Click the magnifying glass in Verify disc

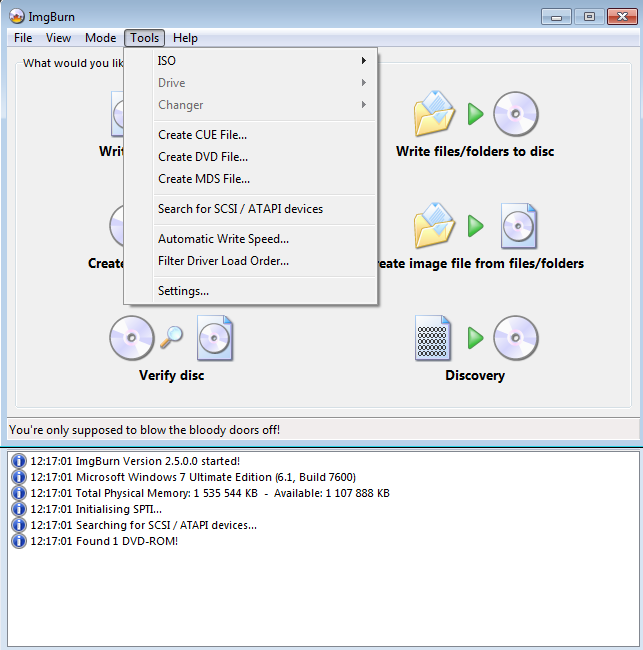pyautogui.click(x=172, y=337)
